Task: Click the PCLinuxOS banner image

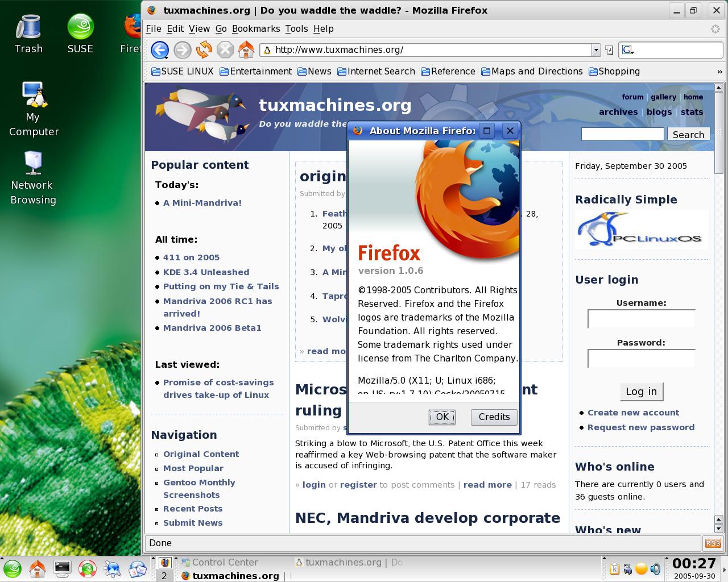Action: click(x=641, y=230)
